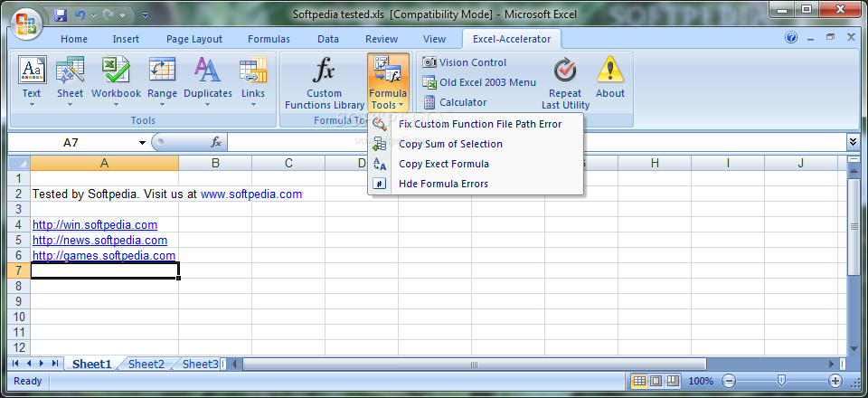
Task: Open the Insert ribbon tab
Action: tap(127, 39)
